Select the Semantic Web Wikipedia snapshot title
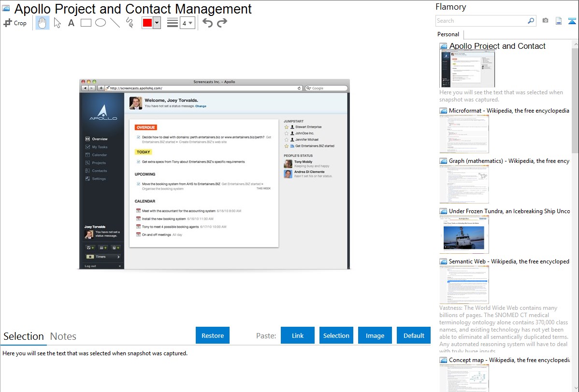This screenshot has height=392, width=579. (x=509, y=261)
